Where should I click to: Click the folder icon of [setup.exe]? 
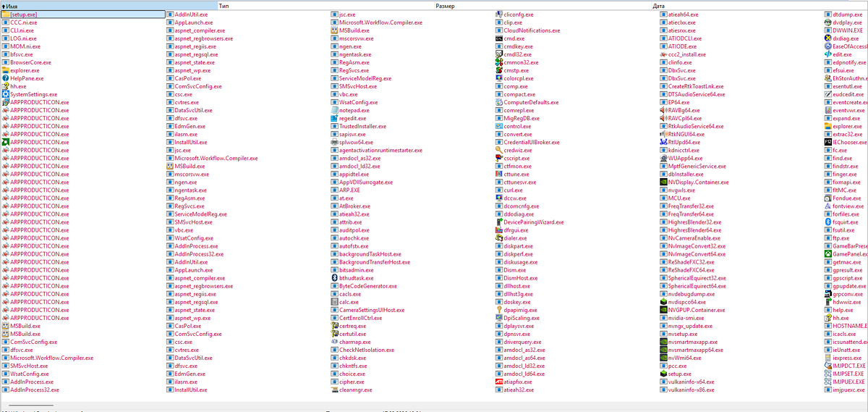5,14
